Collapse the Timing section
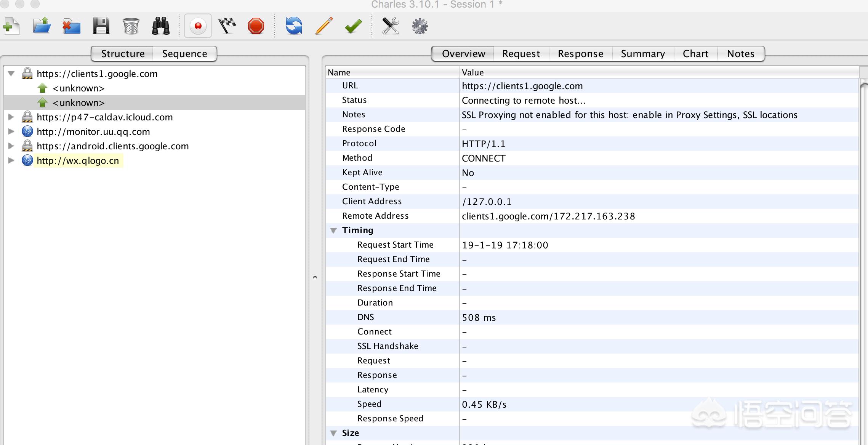 click(333, 231)
